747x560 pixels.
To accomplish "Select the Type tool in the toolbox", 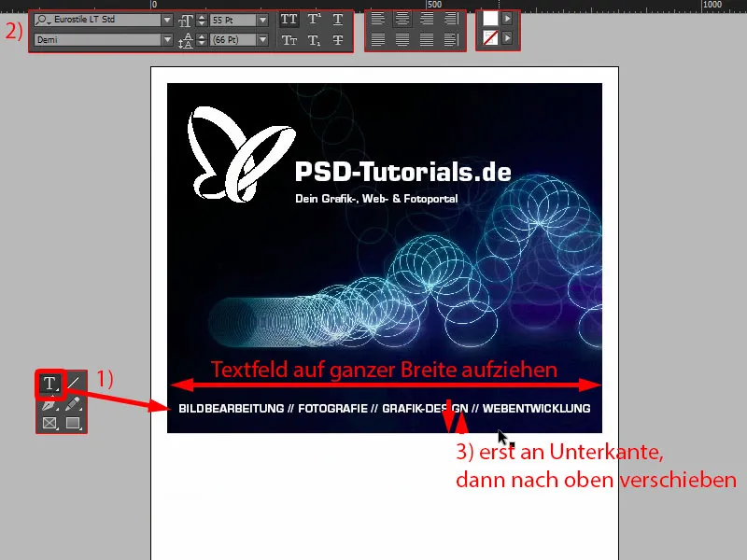I will pos(49,384).
